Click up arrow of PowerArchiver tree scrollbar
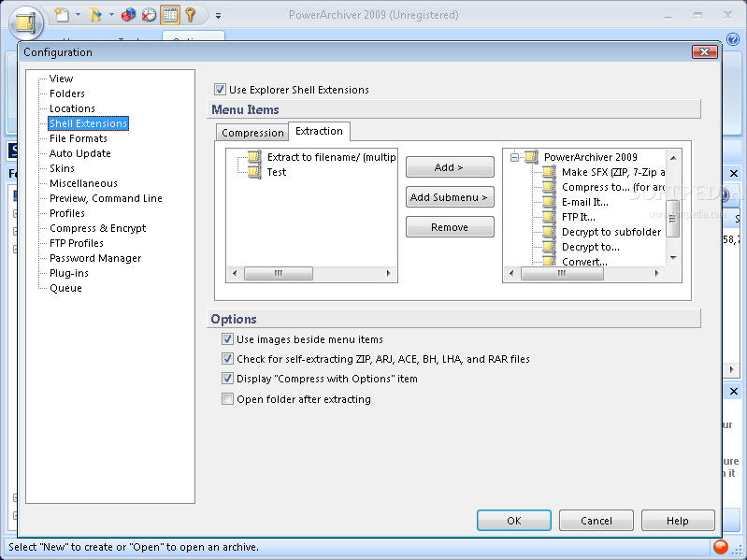 (x=673, y=158)
